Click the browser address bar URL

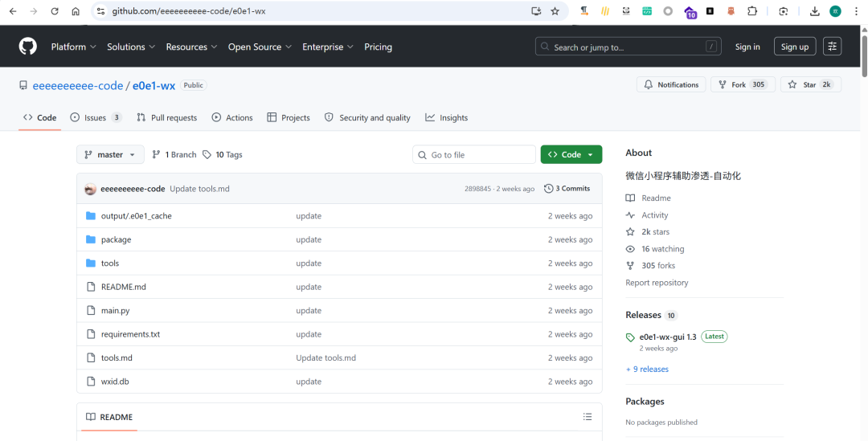(189, 11)
